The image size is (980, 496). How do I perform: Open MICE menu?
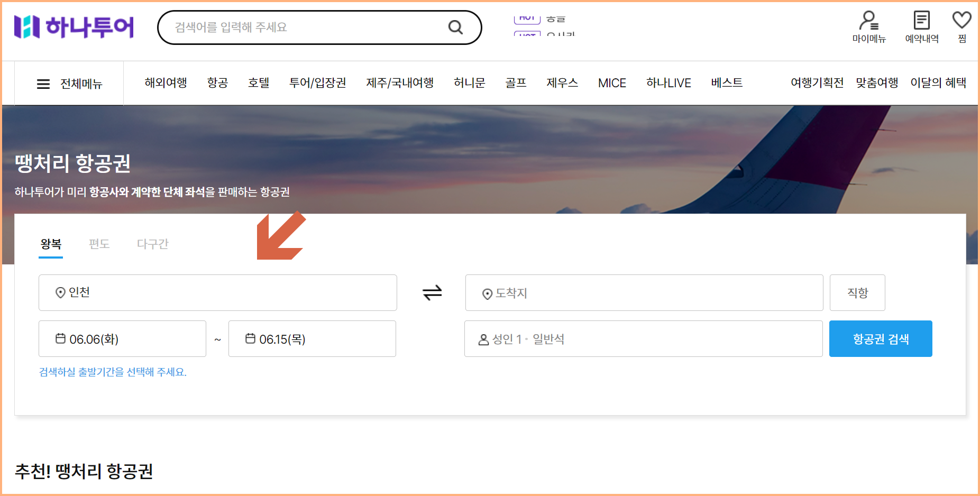tap(612, 83)
